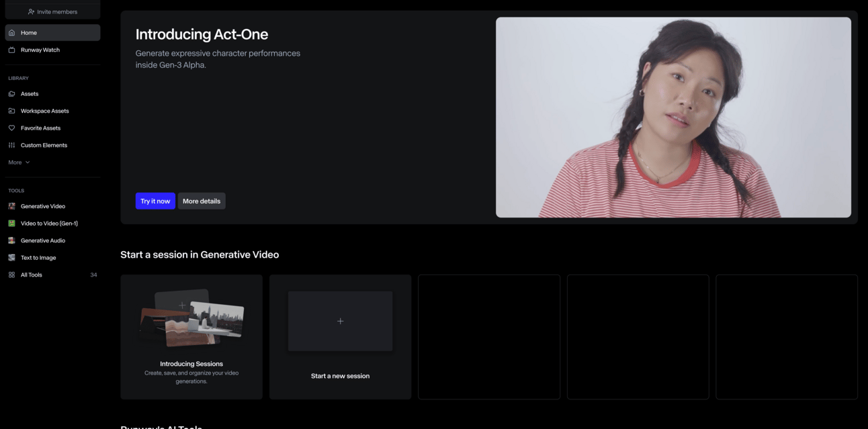
Task: Click the Favorite Assets heart icon
Action: point(11,128)
